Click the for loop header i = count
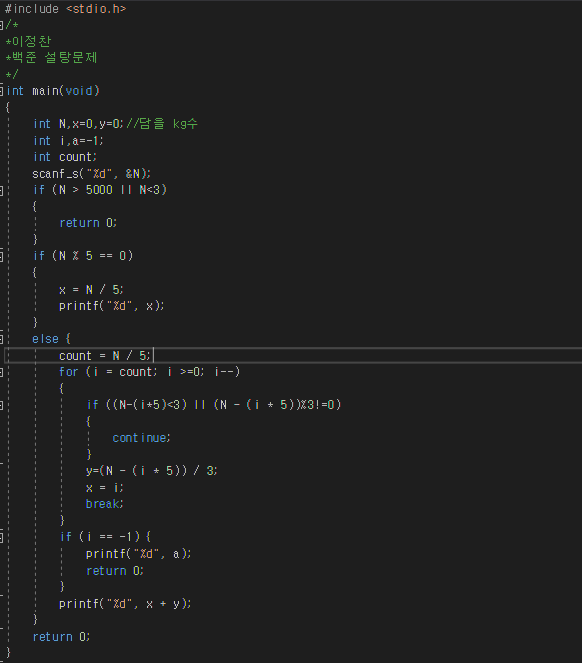 125,372
